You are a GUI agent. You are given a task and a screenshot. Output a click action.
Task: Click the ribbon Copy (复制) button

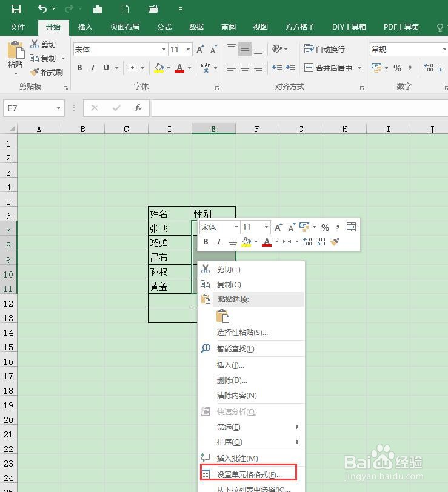tap(43, 58)
